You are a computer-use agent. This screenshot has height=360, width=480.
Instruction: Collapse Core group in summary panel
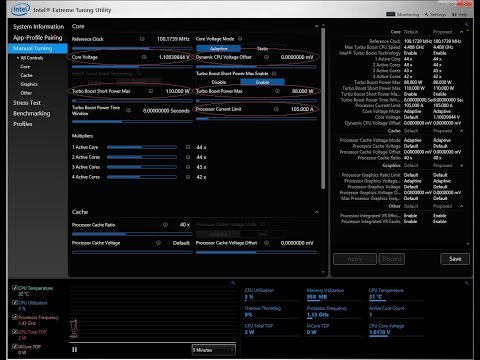462,32
